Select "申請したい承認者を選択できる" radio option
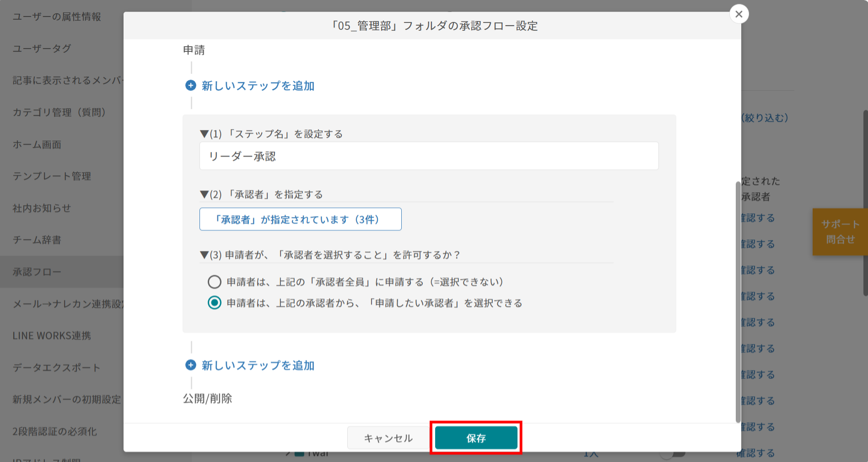Viewport: 868px width, 462px height. click(214, 303)
